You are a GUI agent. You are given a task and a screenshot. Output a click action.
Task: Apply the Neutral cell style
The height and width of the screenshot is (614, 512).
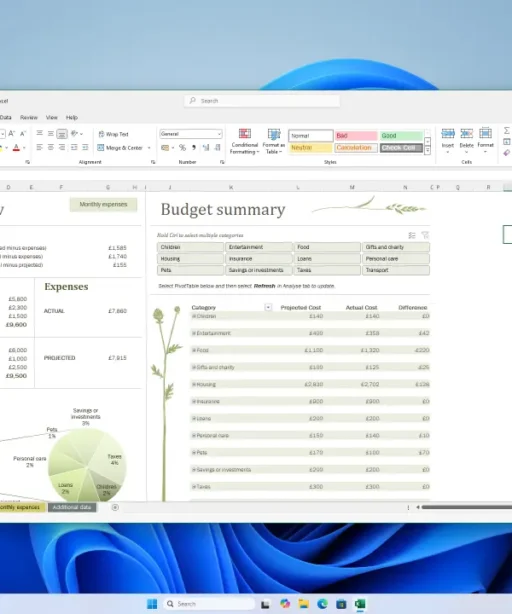pyautogui.click(x=310, y=148)
